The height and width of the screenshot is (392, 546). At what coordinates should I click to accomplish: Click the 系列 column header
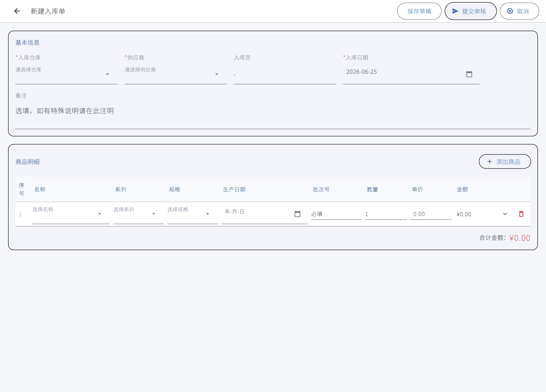tap(121, 190)
